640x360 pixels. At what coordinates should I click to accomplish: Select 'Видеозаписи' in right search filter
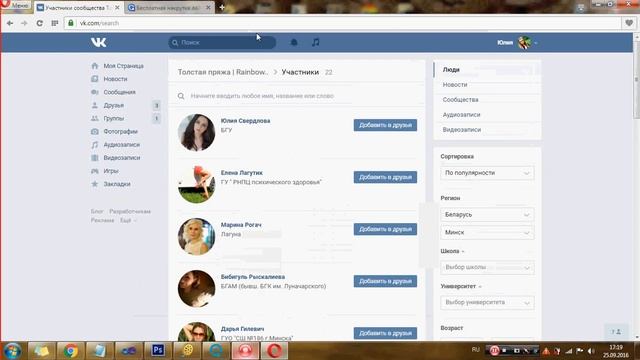(487, 129)
